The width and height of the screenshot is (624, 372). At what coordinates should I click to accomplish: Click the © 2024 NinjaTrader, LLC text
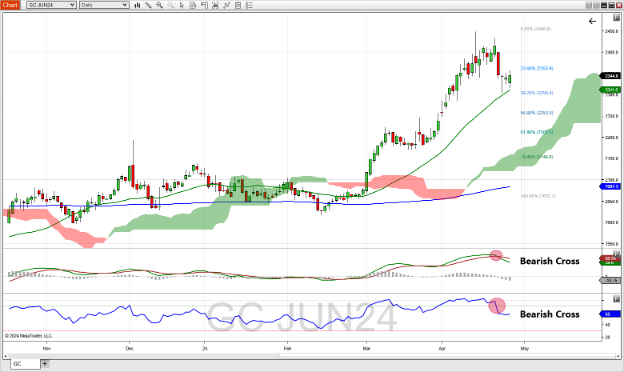[x=28, y=336]
